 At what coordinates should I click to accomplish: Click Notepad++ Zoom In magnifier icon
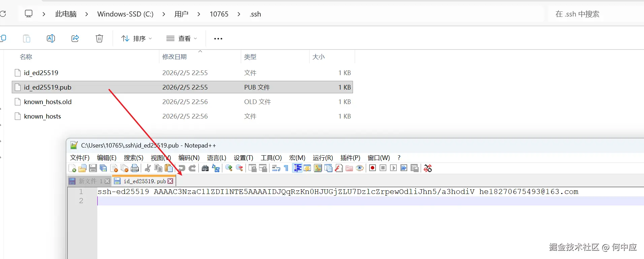click(229, 168)
